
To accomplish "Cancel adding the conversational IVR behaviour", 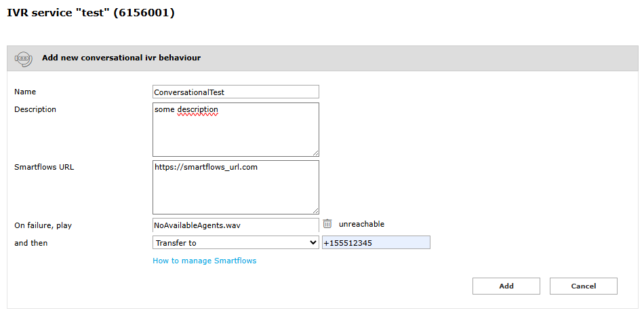I will [583, 286].
